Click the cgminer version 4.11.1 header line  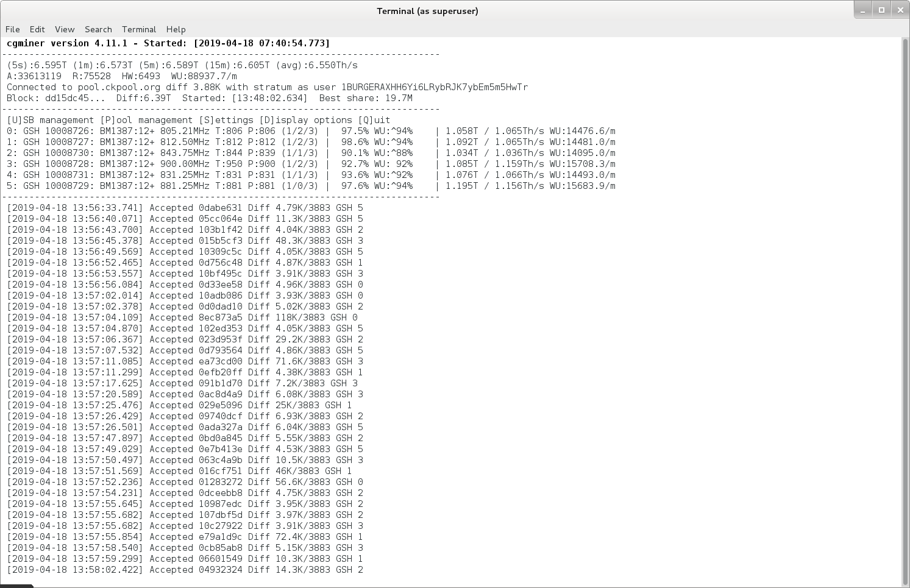coord(168,43)
